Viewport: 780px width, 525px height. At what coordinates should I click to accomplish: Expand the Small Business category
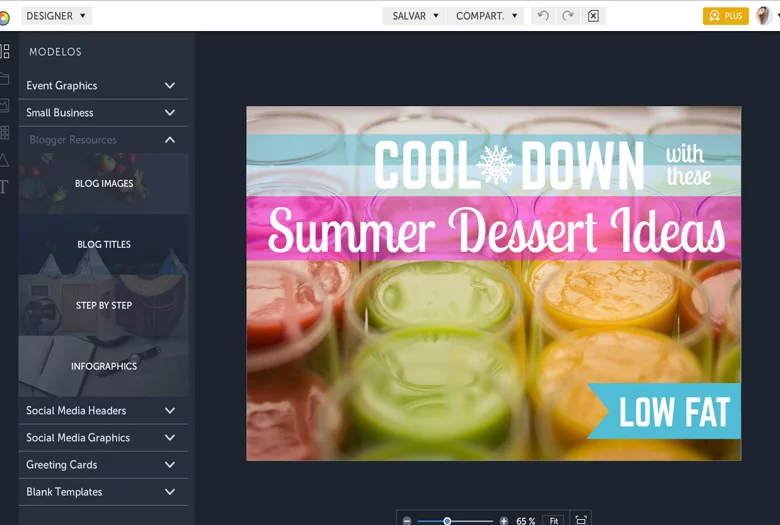103,112
